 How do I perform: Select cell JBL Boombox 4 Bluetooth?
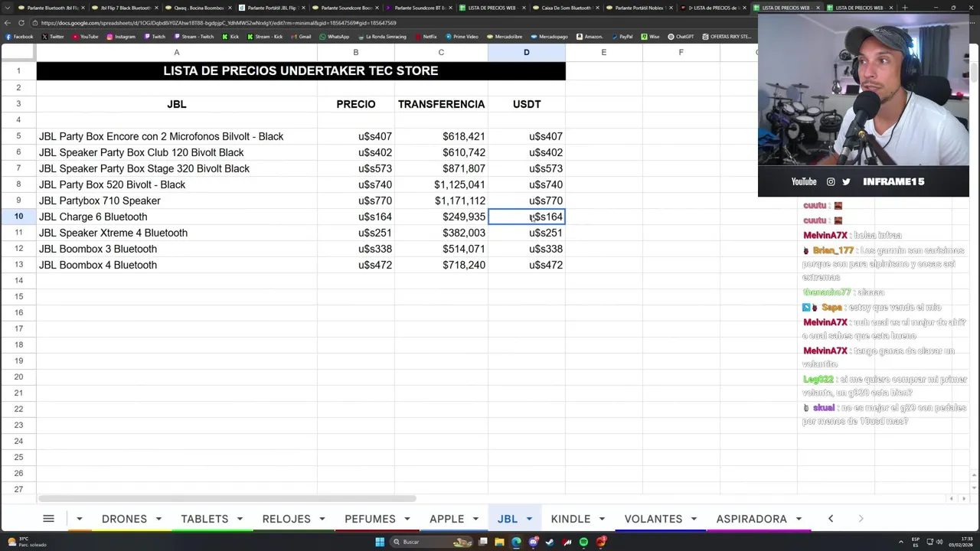pos(177,265)
